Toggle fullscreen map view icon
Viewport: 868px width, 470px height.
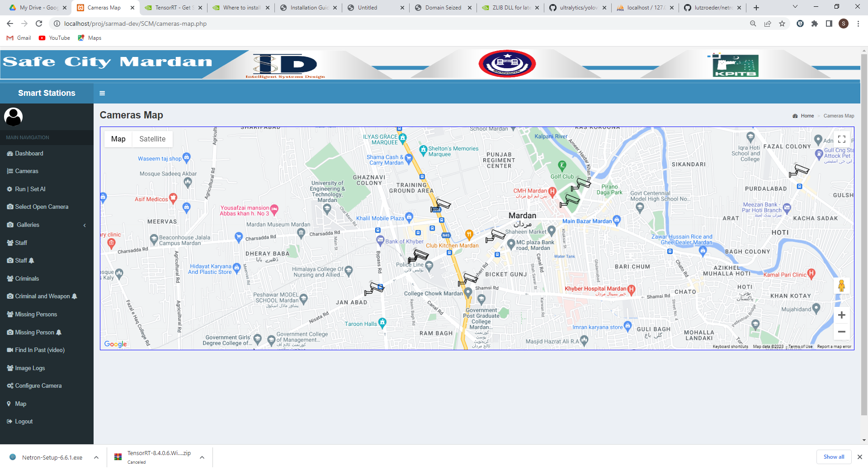click(841, 139)
